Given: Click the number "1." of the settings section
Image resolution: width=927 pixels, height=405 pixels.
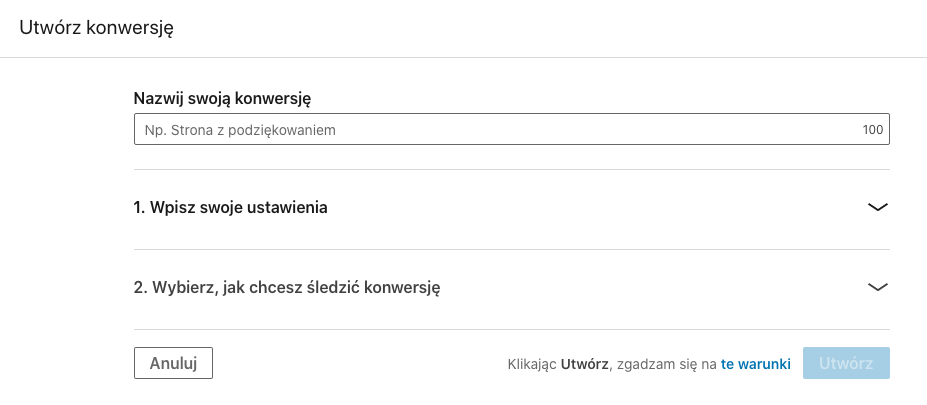Looking at the screenshot, I should (x=140, y=208).
